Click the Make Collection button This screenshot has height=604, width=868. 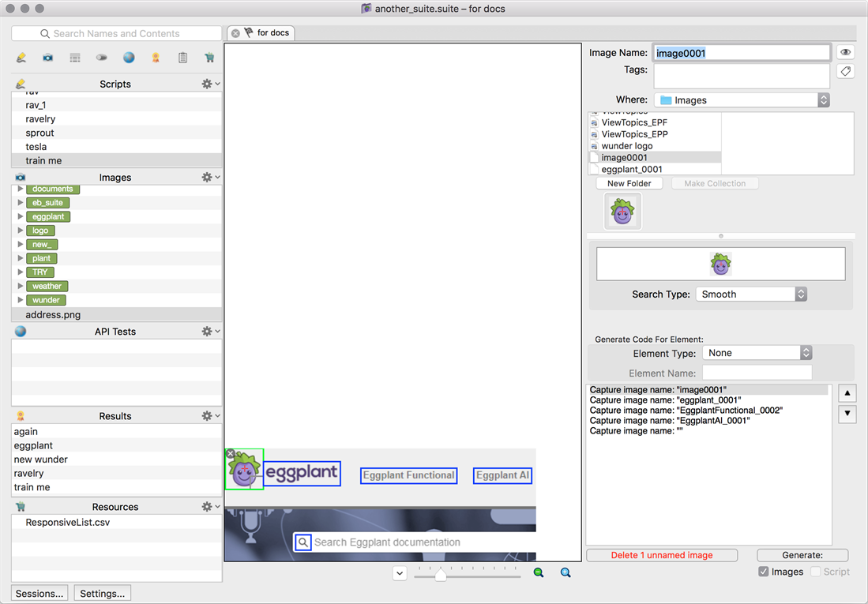pos(715,183)
